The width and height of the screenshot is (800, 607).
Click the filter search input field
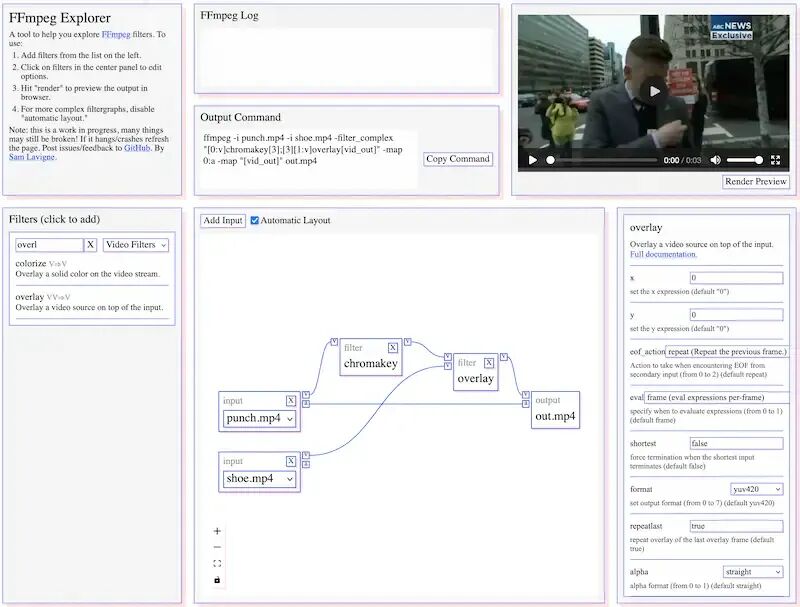49,245
